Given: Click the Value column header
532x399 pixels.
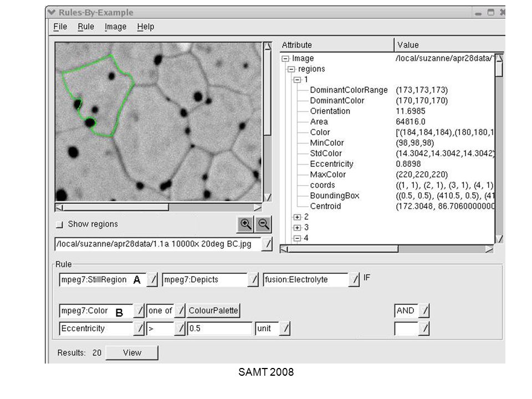Looking at the screenshot, I should (x=449, y=45).
